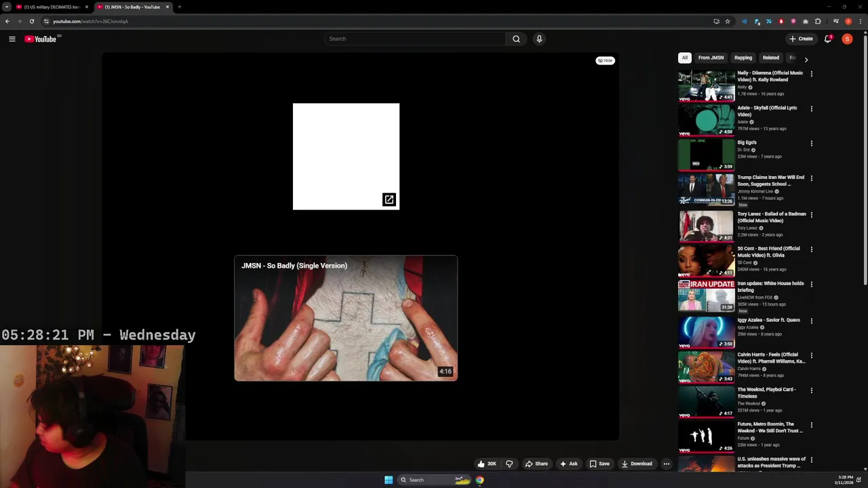This screenshot has height=488, width=868.
Task: Open menu for Calvin Harris Feels video
Action: click(812, 355)
